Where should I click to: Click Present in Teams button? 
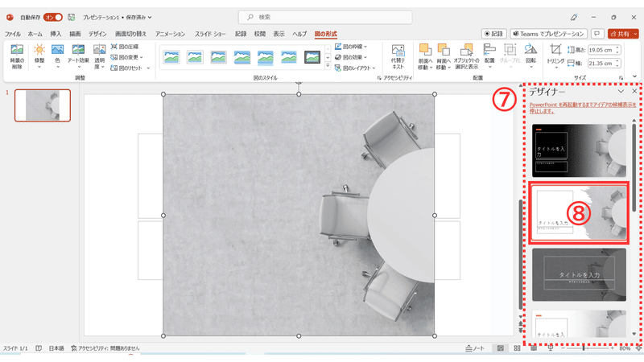(x=548, y=34)
